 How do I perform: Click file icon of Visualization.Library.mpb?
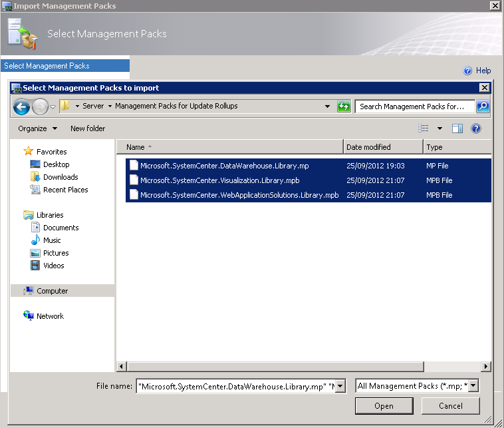[x=134, y=180]
